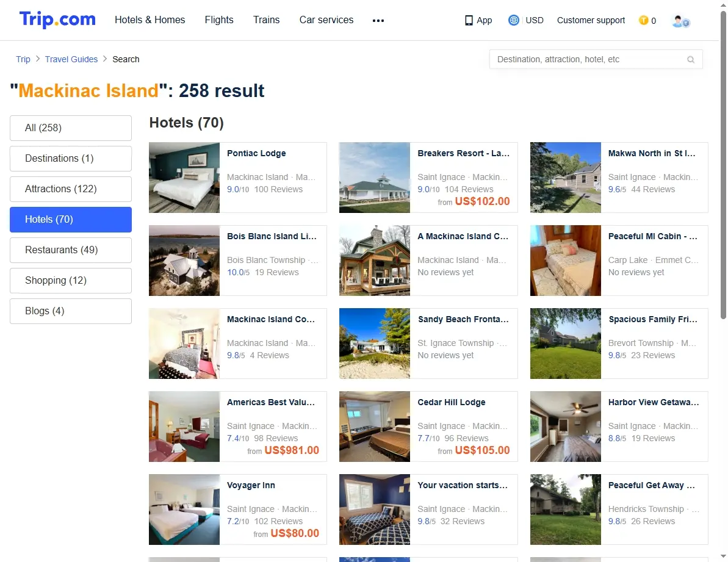Open Breakers Resort building photo
The image size is (728, 562).
(x=375, y=178)
